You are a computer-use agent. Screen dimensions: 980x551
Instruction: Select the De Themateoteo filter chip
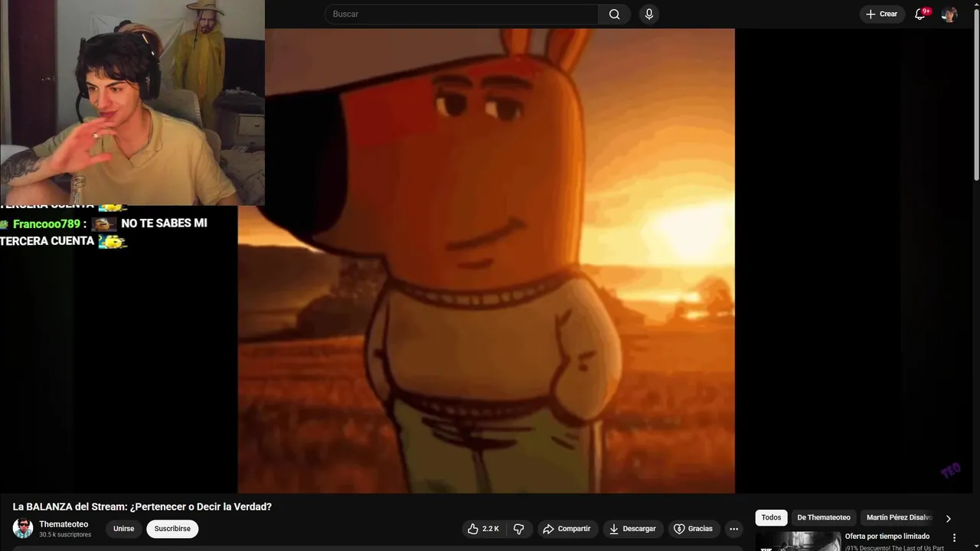click(824, 517)
